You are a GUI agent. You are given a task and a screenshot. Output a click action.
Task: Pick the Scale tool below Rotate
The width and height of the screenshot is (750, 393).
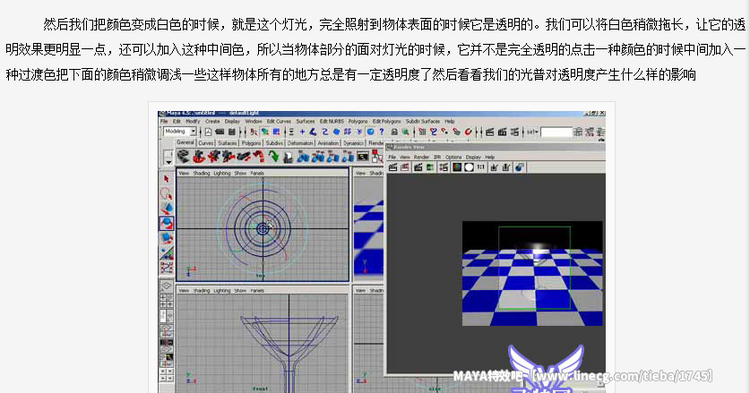coord(166,238)
